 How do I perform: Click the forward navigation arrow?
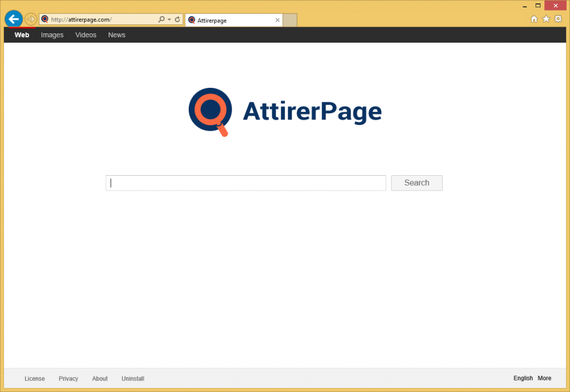pyautogui.click(x=31, y=19)
